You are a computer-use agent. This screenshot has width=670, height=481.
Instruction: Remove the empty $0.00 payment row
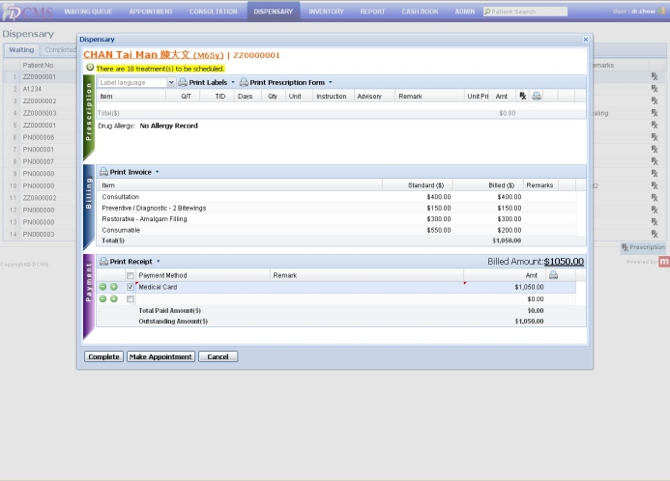[x=103, y=299]
